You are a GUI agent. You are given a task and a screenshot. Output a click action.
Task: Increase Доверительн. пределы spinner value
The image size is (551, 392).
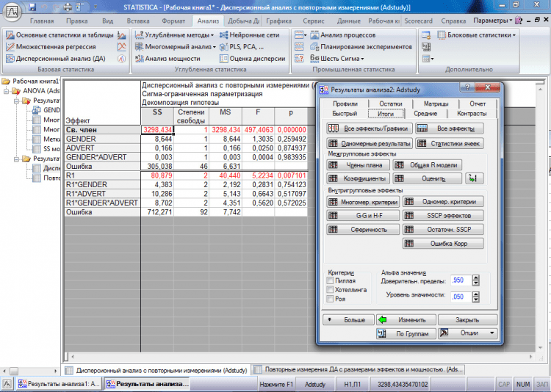[476, 277]
